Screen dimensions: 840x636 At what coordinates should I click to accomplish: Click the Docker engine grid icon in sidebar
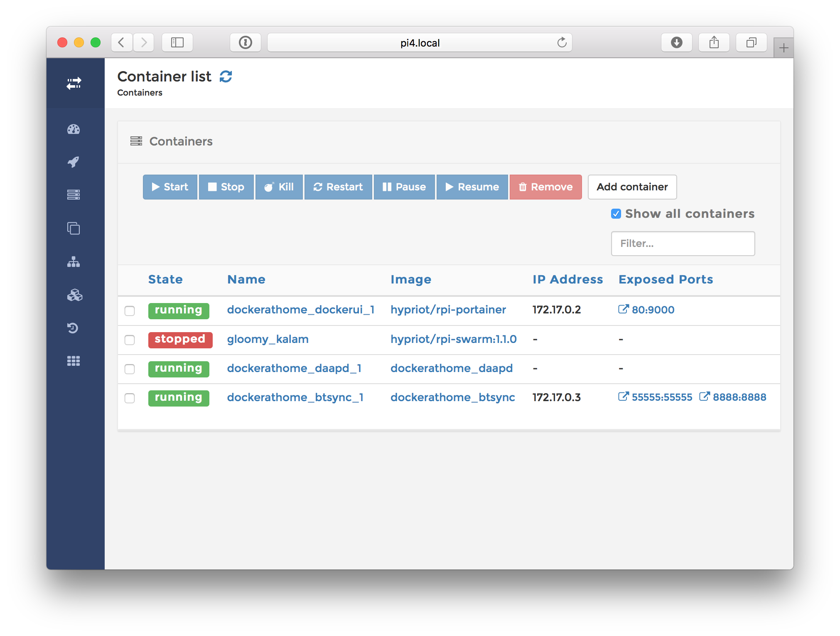pos(74,361)
